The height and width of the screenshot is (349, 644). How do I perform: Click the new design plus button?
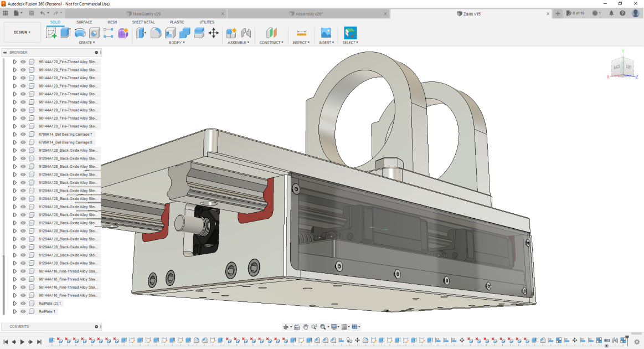click(558, 13)
